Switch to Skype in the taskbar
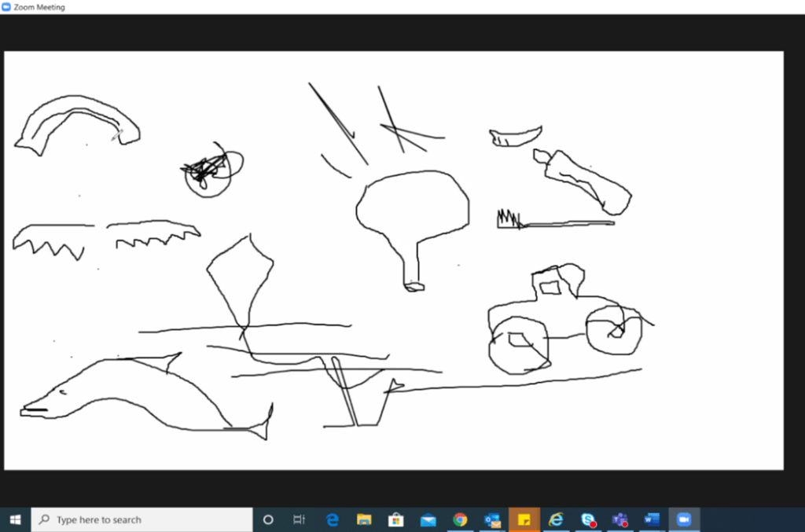805x532 pixels. pyautogui.click(x=588, y=519)
